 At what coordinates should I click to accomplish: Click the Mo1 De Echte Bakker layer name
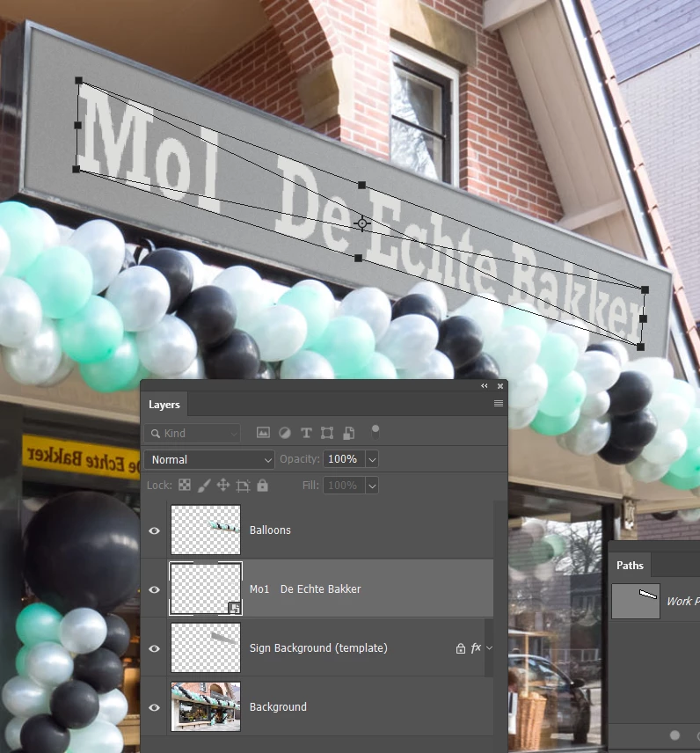305,589
